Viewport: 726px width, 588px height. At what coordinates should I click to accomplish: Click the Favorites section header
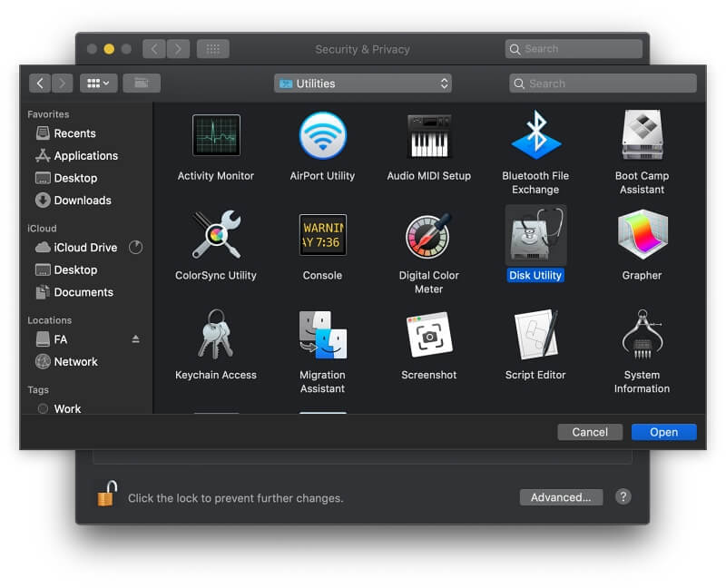point(48,114)
